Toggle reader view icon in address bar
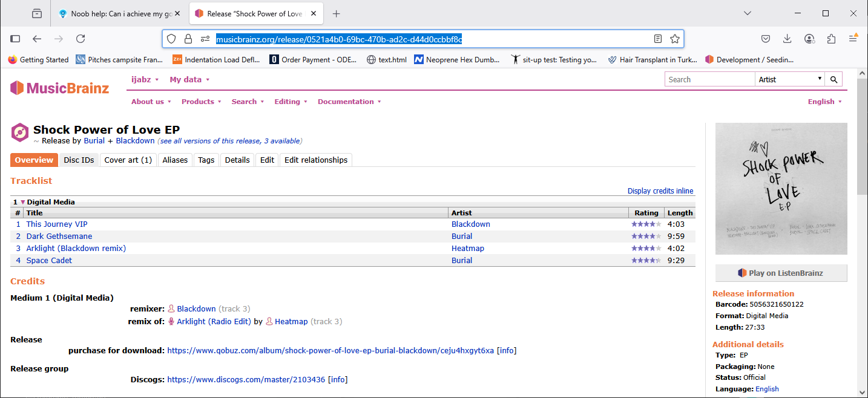This screenshot has height=398, width=868. [658, 39]
